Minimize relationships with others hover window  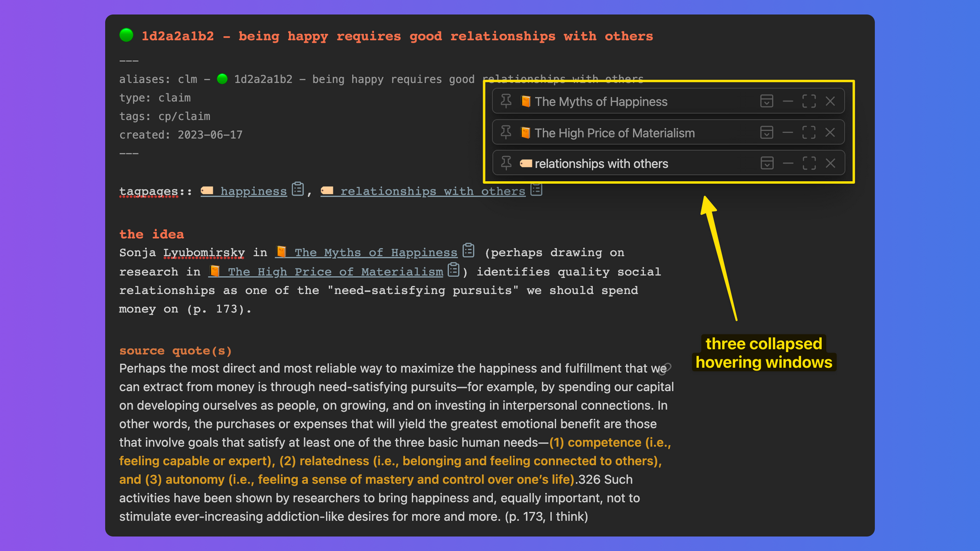tap(788, 163)
